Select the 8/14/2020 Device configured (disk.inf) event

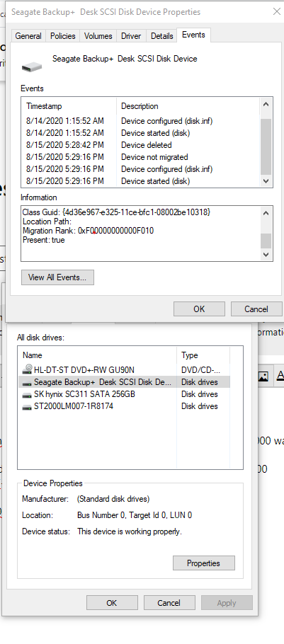pos(140,121)
